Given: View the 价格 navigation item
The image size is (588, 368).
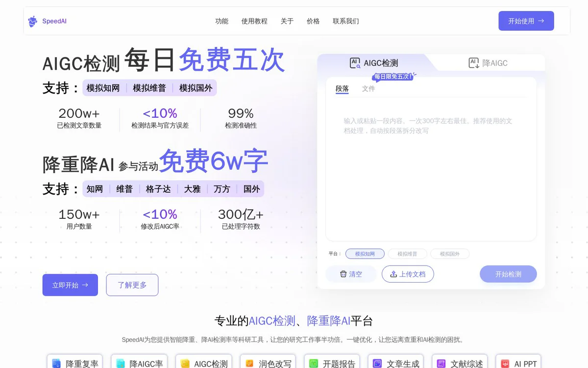Looking at the screenshot, I should click(x=313, y=21).
